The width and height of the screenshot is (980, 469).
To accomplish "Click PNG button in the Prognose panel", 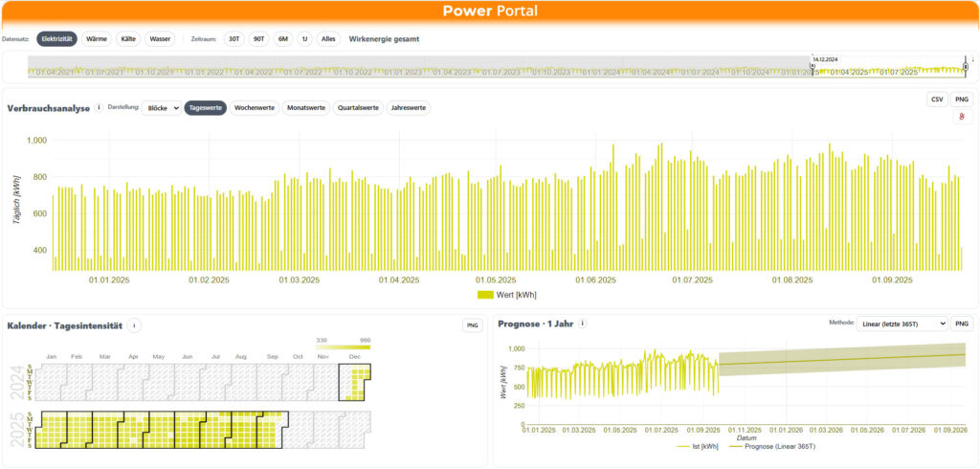I will 961,324.
